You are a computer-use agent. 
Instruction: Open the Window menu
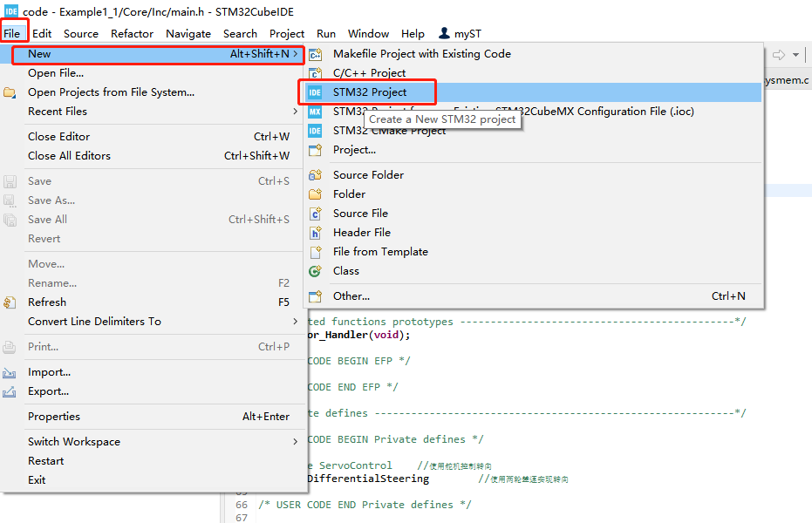tap(368, 34)
